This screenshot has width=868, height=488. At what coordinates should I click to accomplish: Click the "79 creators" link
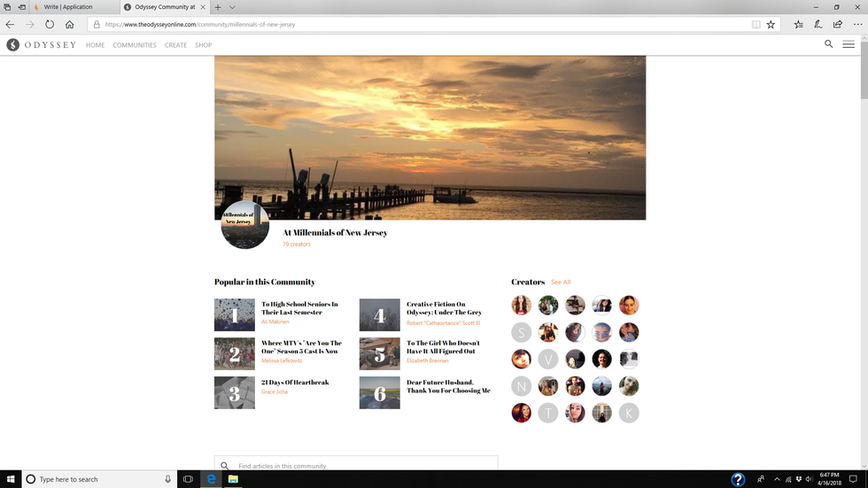(297, 244)
